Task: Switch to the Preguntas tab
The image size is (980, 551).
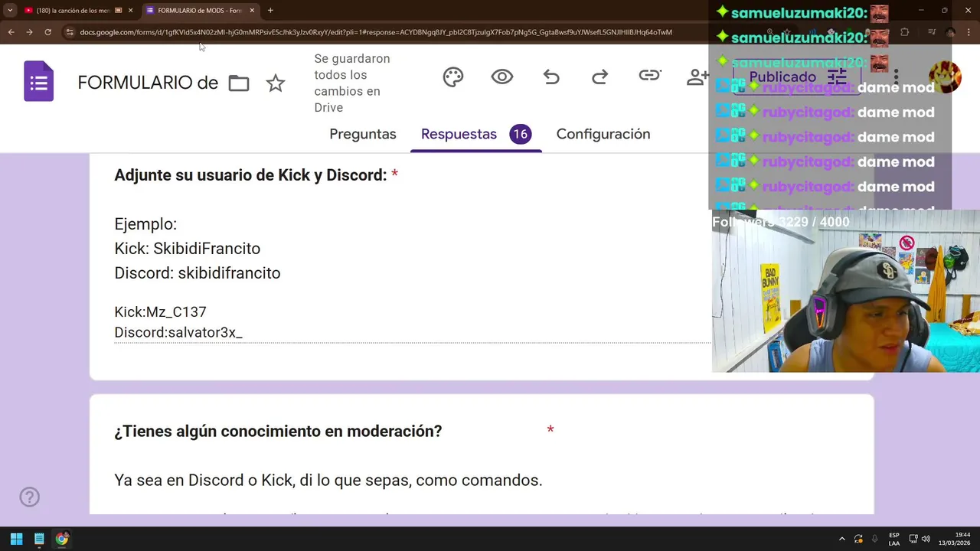Action: [363, 134]
